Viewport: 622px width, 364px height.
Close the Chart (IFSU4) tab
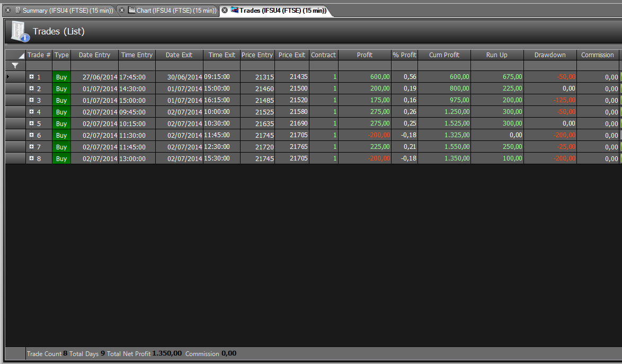(x=122, y=10)
